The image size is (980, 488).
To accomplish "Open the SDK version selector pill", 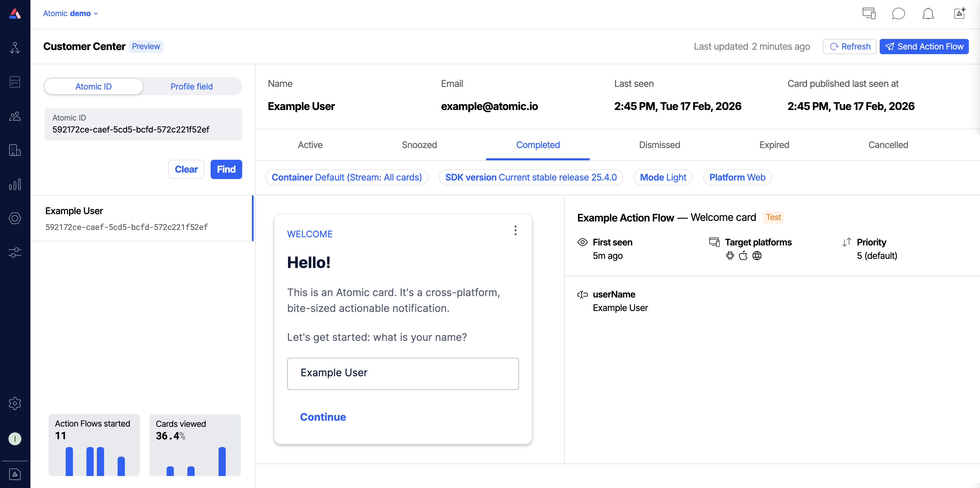I will click(x=531, y=177).
